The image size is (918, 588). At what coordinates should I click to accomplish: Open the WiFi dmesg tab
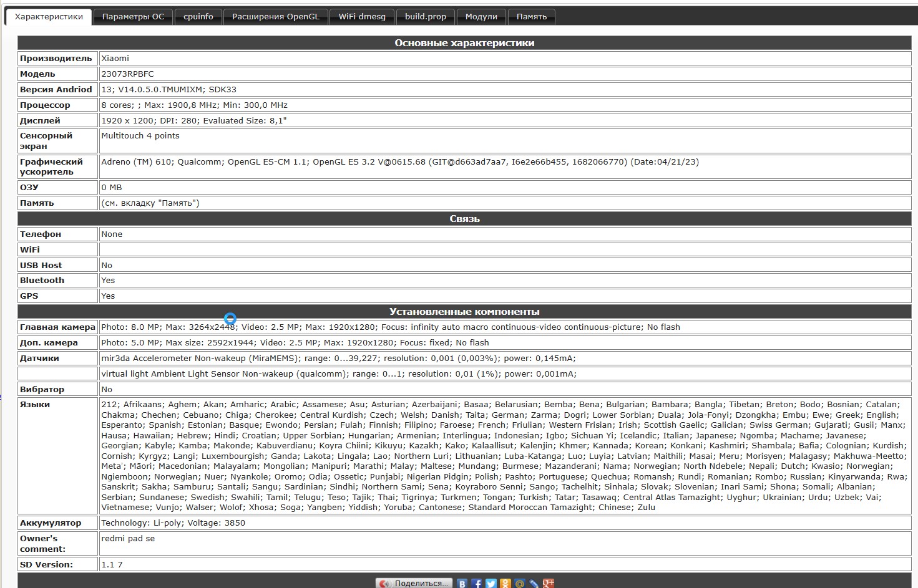point(362,17)
